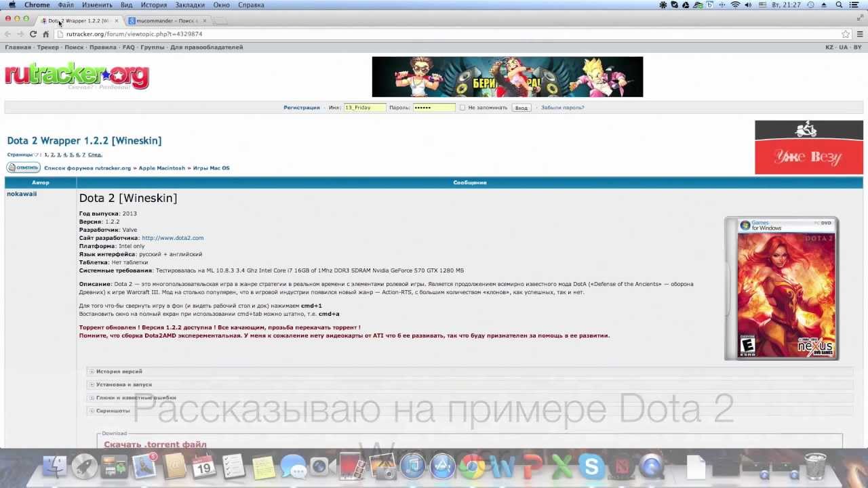This screenshot has width=868, height=488.
Task: Open the 'Регистрация' link
Action: [x=302, y=108]
